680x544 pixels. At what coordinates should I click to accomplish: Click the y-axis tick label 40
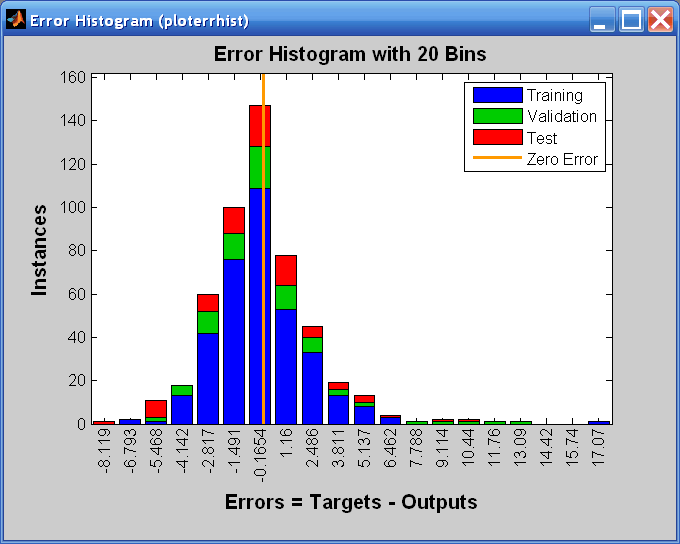click(x=77, y=337)
